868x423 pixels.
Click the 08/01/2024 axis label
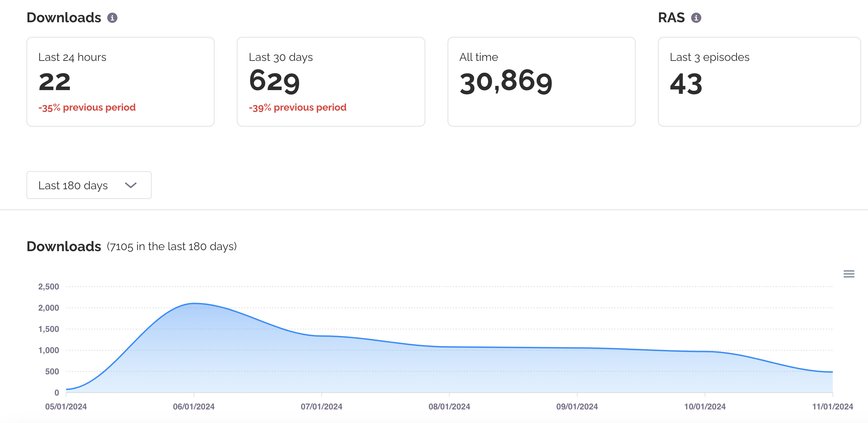pyautogui.click(x=449, y=407)
